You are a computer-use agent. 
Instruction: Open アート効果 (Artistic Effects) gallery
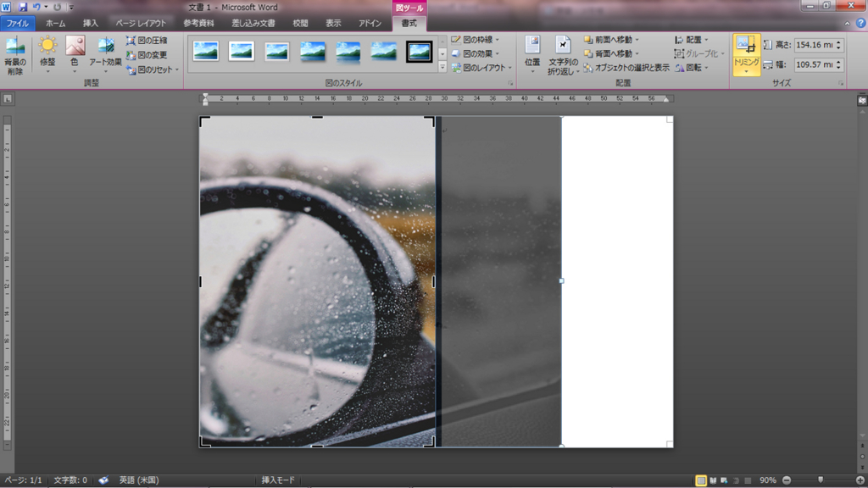pos(105,54)
